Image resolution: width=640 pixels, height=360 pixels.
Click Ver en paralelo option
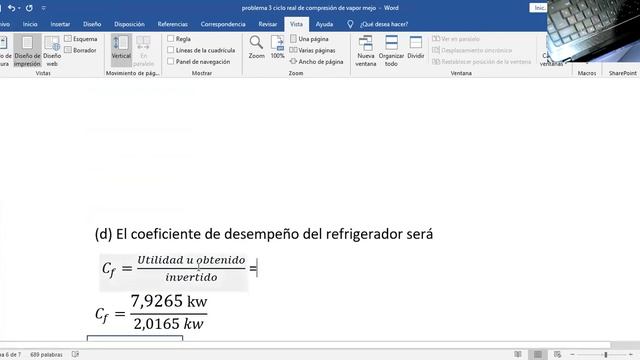(x=456, y=39)
